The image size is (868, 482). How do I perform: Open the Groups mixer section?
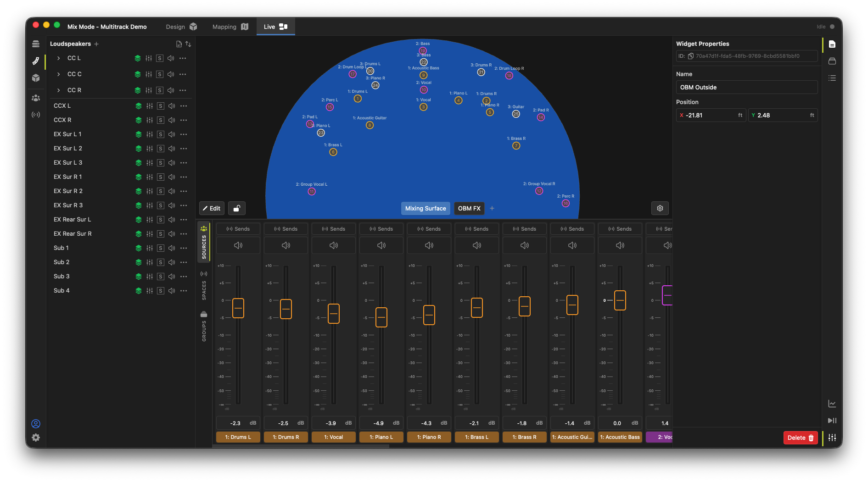tap(204, 326)
